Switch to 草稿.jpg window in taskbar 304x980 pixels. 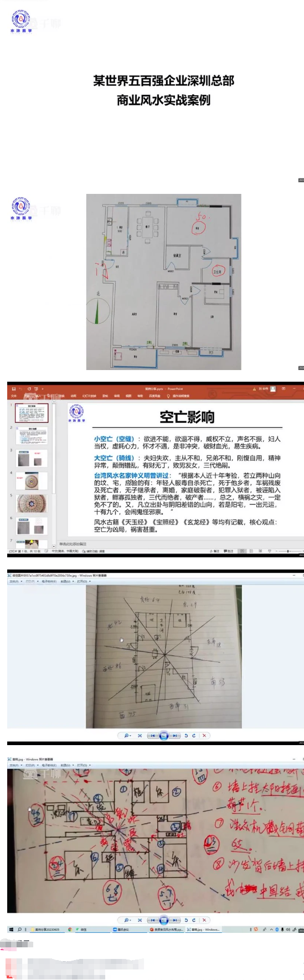pos(203,930)
